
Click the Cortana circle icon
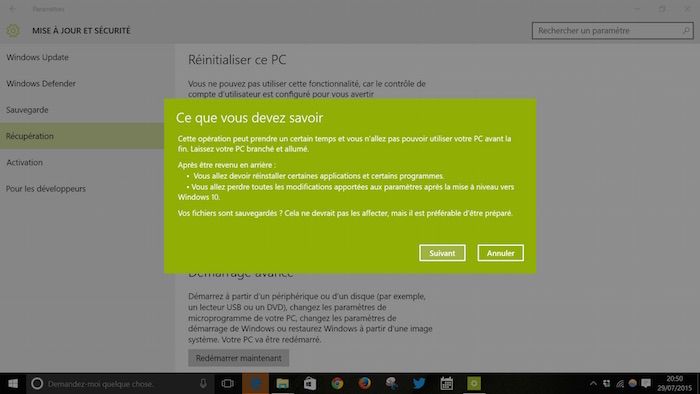37,384
